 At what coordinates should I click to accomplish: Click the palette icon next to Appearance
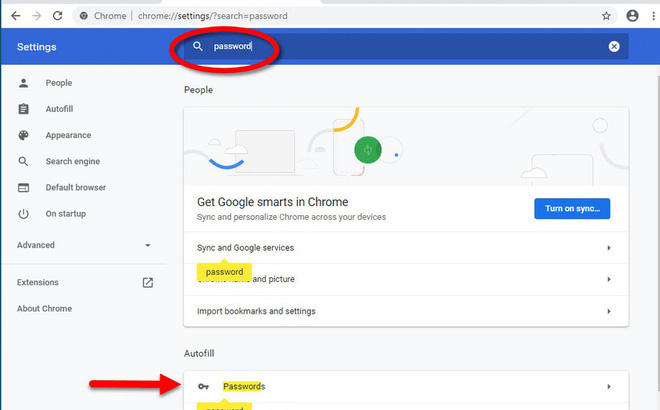click(24, 135)
